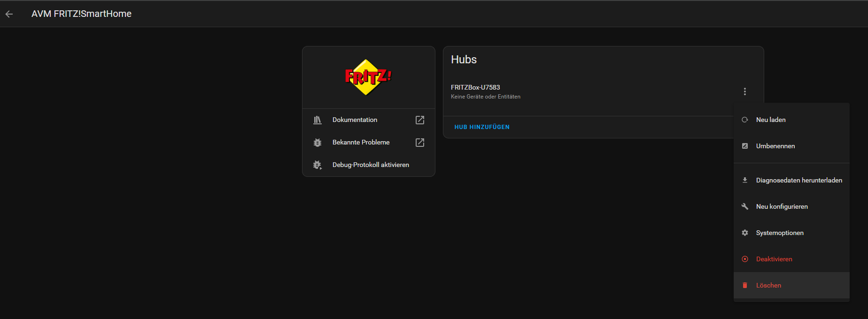Screen dimensions: 868x319
Task: Click external-link icon next to Bekannte Probleme
Action: tap(420, 143)
